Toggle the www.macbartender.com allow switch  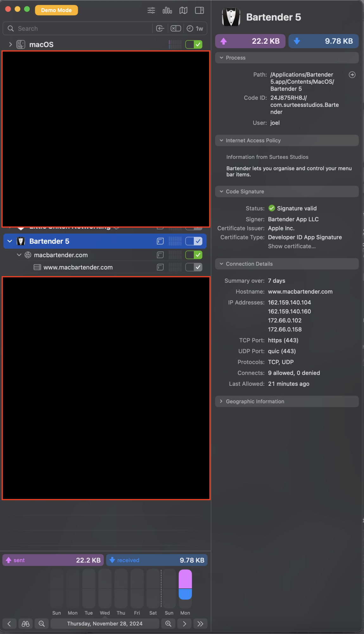[194, 267]
